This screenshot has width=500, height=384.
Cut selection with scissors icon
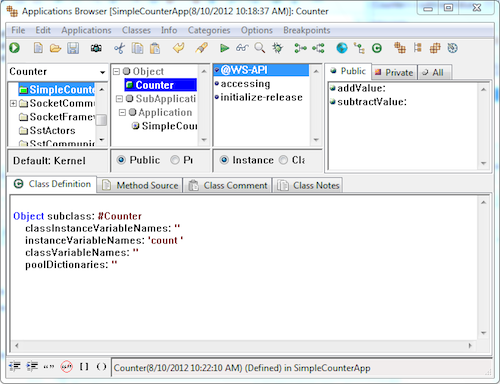pos(119,48)
